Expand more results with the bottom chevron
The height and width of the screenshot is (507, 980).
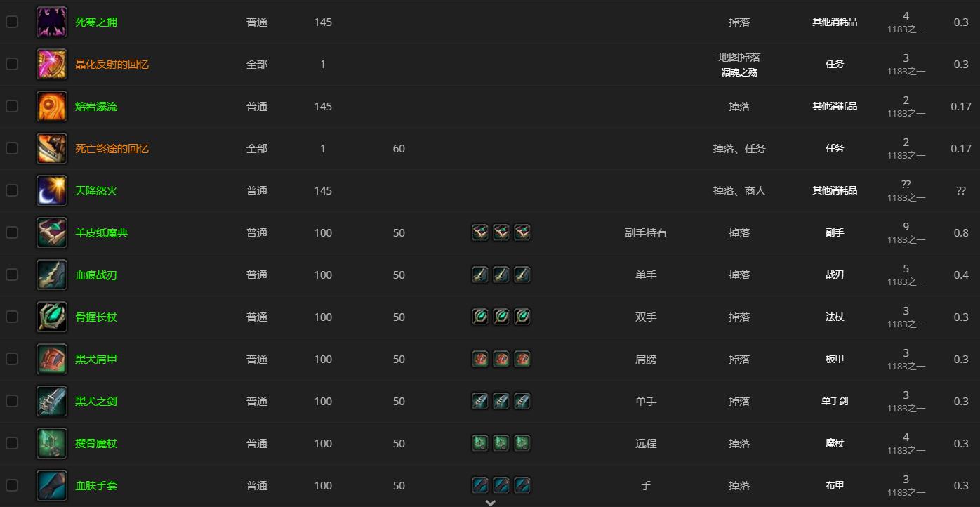pyautogui.click(x=491, y=502)
